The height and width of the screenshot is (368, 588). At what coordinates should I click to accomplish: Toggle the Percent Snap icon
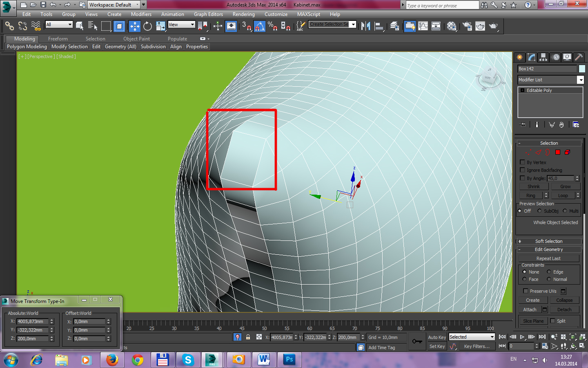[273, 26]
